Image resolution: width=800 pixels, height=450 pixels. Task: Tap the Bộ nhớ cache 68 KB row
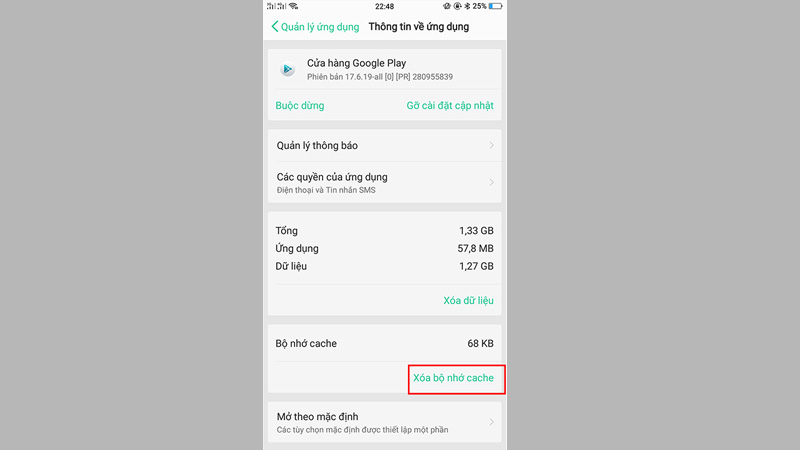point(385,343)
